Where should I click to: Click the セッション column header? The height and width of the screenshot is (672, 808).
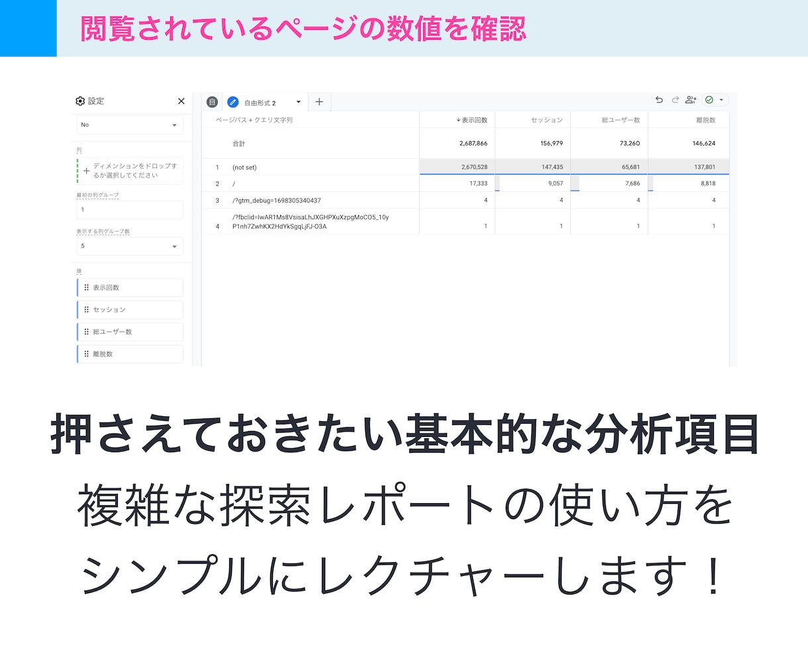[547, 120]
